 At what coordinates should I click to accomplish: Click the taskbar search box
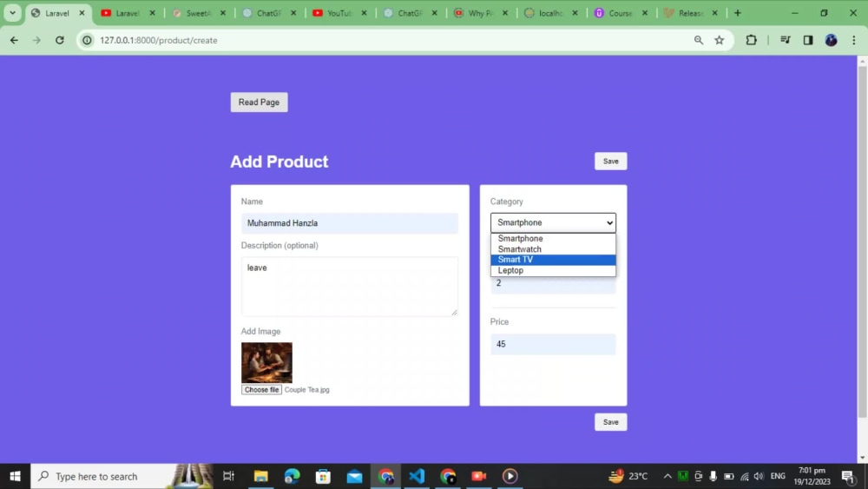click(122, 476)
